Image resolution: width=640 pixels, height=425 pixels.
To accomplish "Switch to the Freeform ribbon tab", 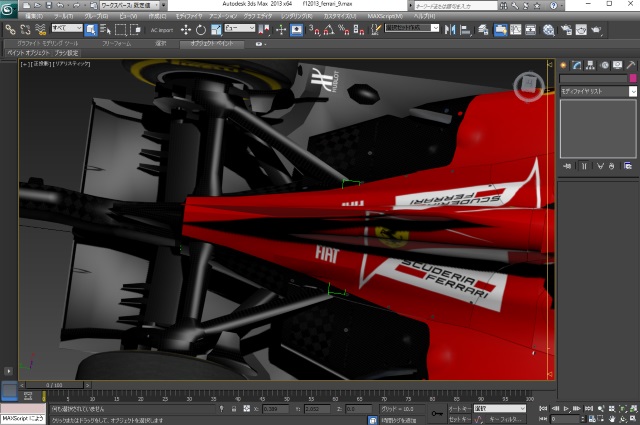I will coord(116,44).
